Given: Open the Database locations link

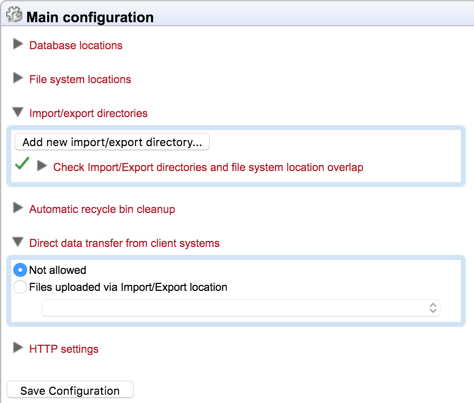Looking at the screenshot, I should 76,45.
